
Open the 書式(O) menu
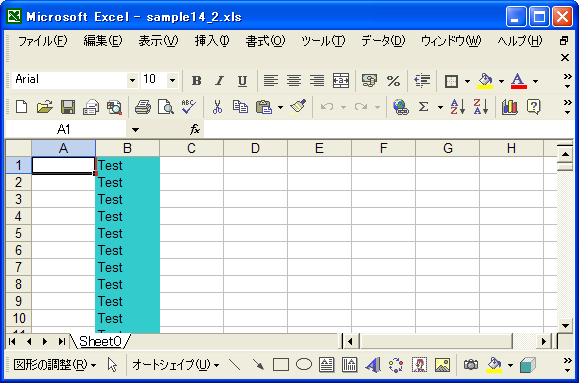coord(265,41)
